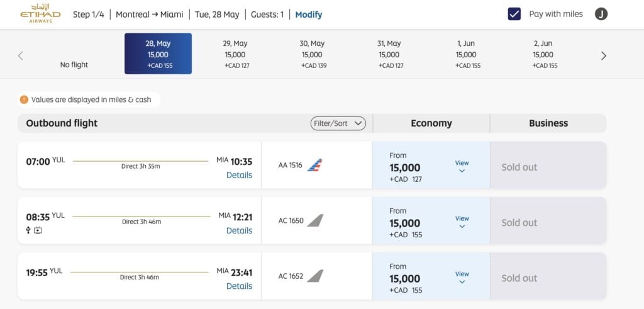Choose the 1, Jun date tab
The image size is (644, 309).
click(x=466, y=54)
